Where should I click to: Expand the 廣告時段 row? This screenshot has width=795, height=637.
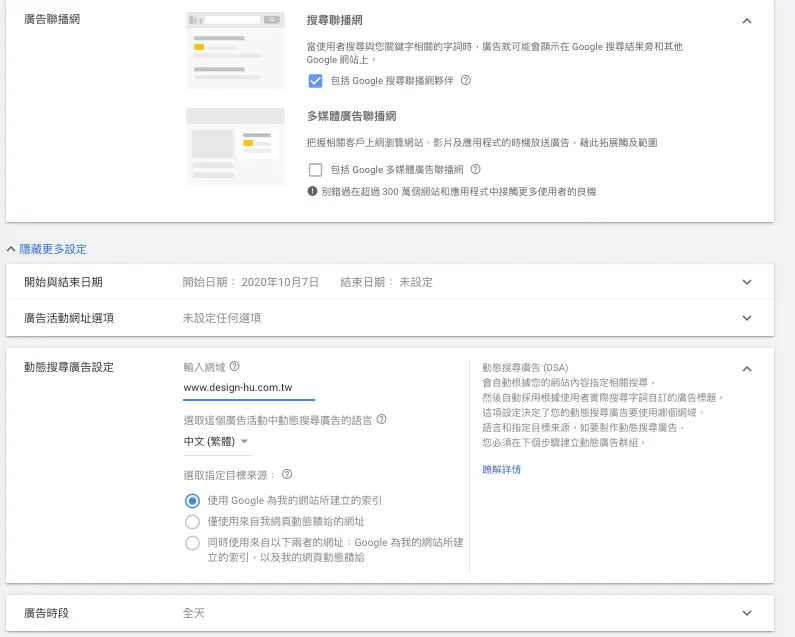click(747, 613)
